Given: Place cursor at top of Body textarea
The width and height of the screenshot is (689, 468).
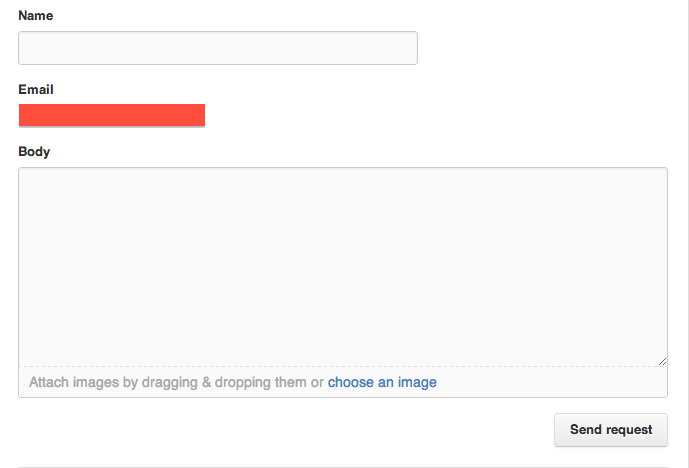Looking at the screenshot, I should [342, 180].
